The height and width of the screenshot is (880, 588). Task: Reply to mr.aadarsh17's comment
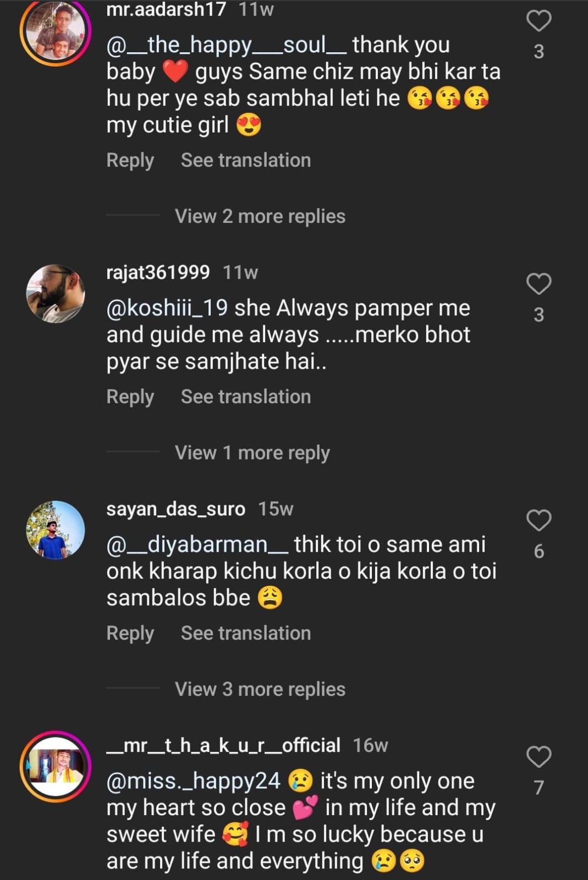[x=130, y=160]
